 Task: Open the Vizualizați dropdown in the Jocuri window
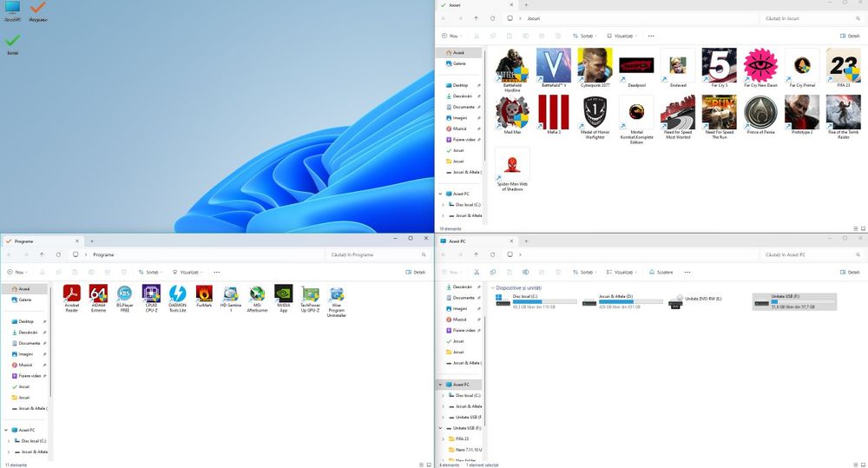(x=622, y=36)
